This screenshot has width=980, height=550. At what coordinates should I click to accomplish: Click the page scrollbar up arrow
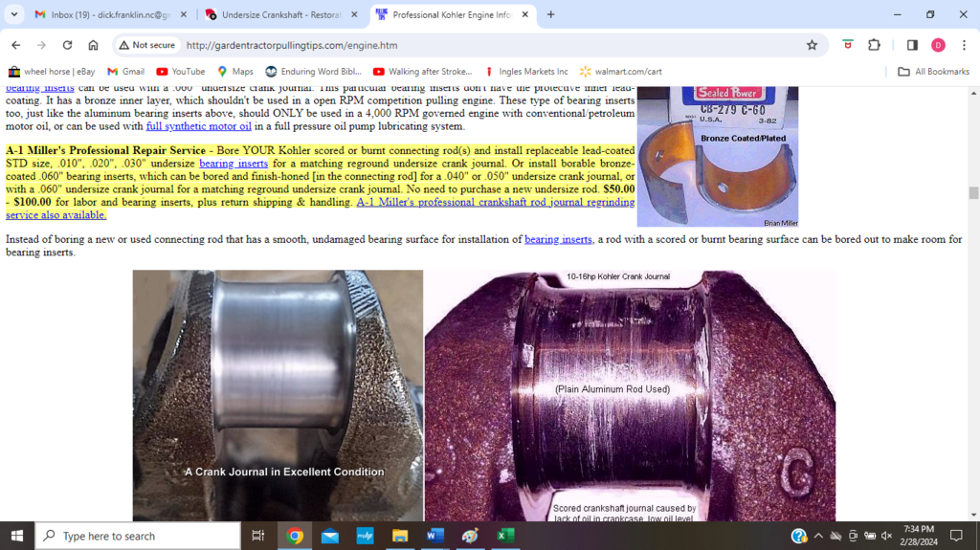(x=973, y=93)
